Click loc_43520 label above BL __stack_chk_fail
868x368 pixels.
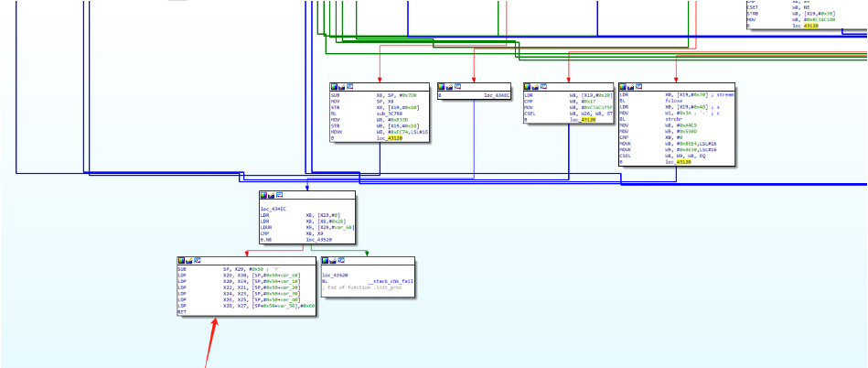pos(335,275)
